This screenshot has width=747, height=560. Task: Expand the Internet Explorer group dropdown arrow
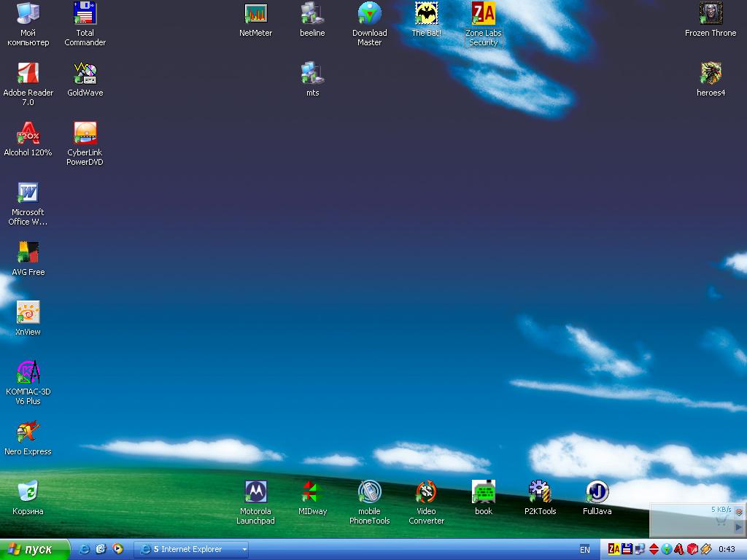point(244,550)
